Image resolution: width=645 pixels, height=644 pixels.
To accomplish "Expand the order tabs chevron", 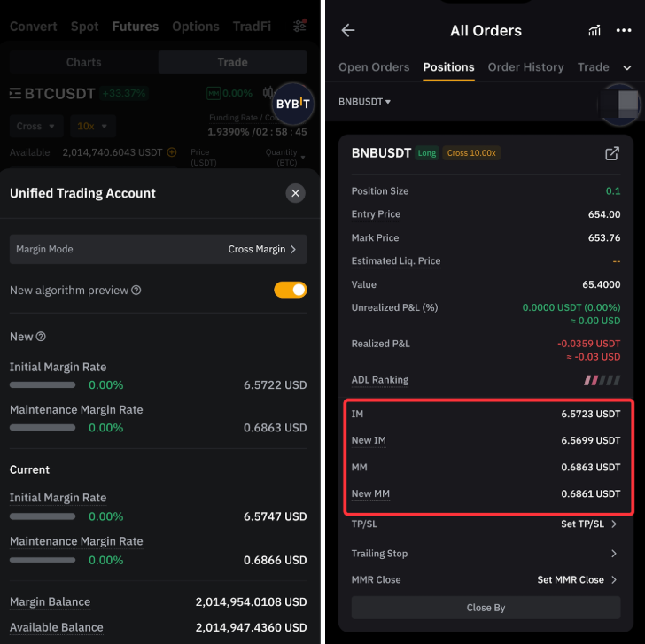I will (x=627, y=67).
